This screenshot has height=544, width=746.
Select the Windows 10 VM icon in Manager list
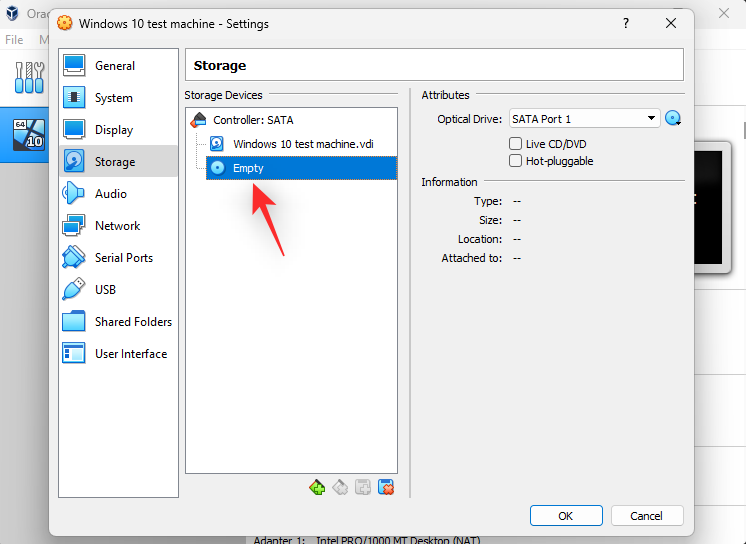click(29, 135)
